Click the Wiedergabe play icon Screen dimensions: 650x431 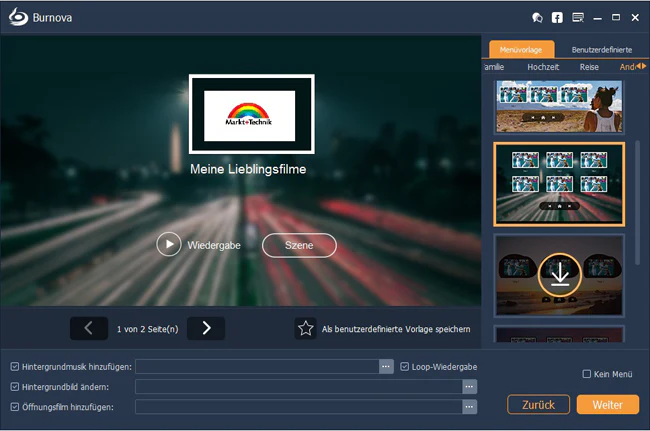click(x=169, y=245)
